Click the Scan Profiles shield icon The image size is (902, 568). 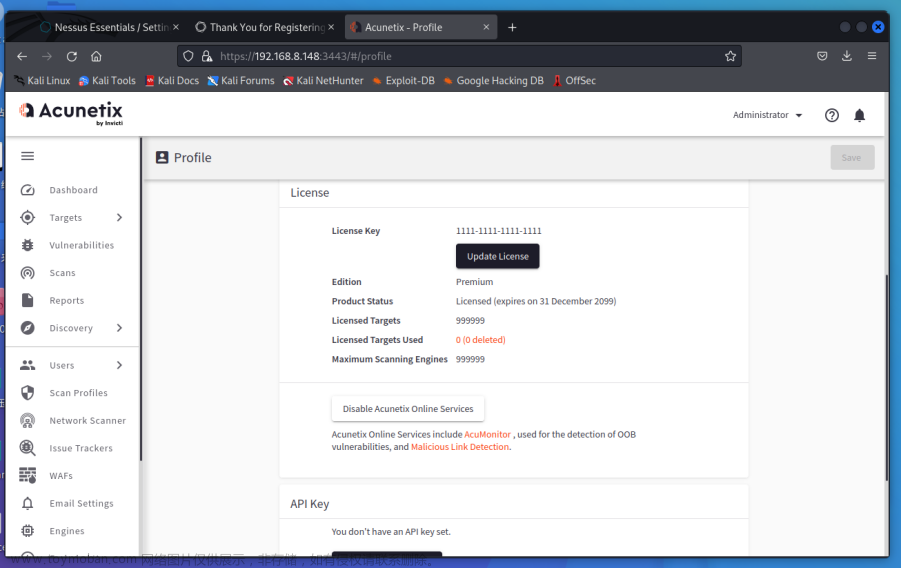coord(28,393)
